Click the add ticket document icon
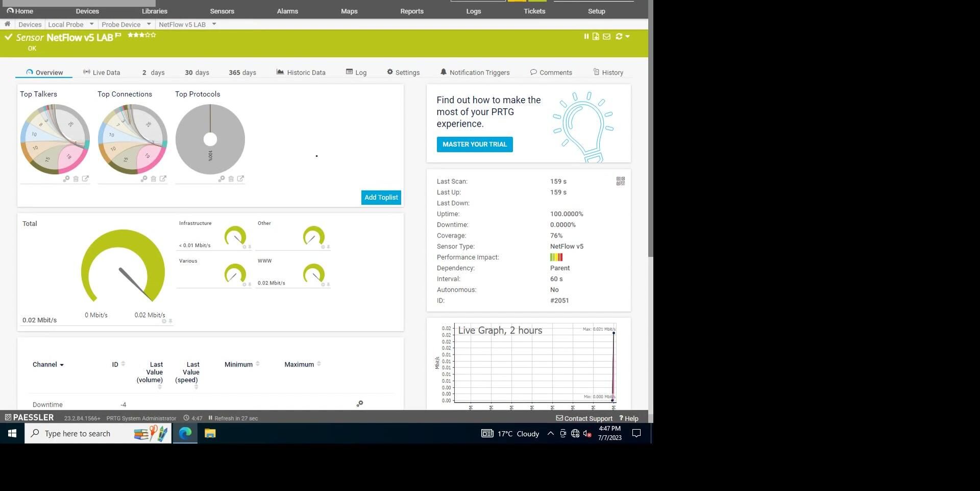 click(596, 36)
